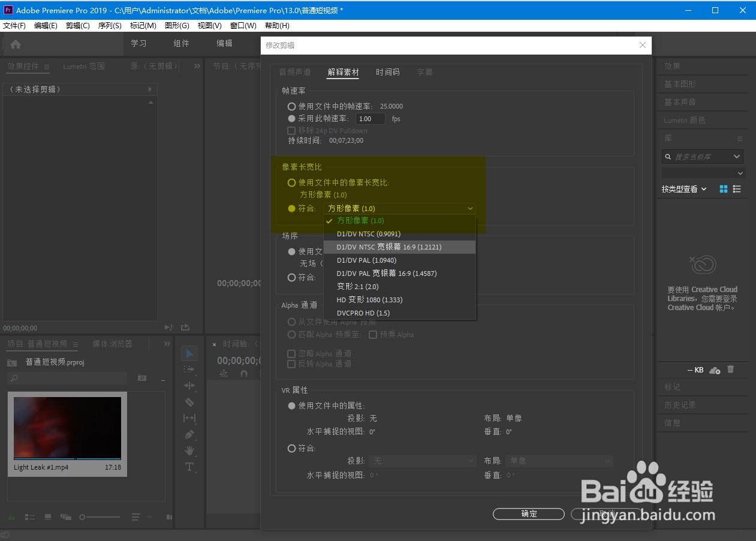The width and height of the screenshot is (756, 541).
Task: Choose HD Anamorphic 1080 (1.333) option
Action: tap(399, 300)
